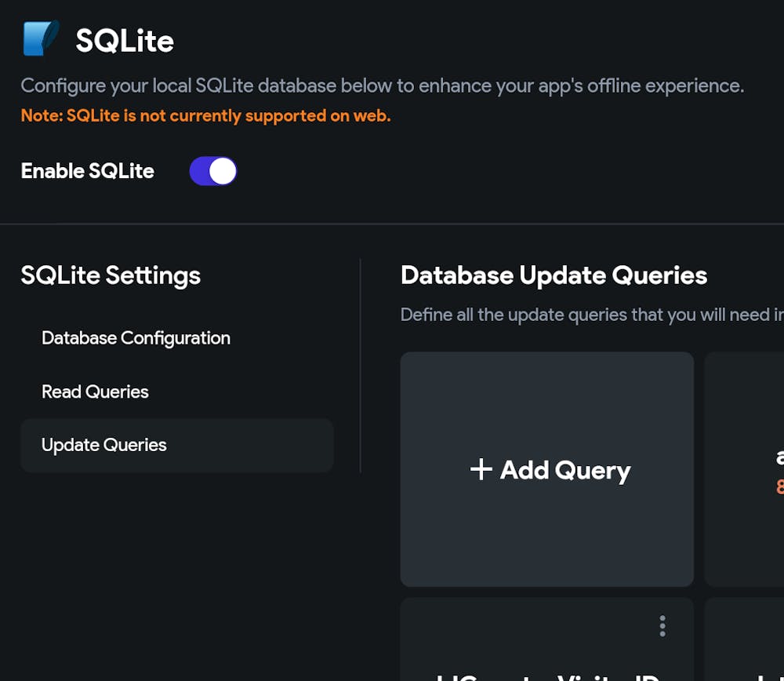The image size is (784, 681).
Task: Click the SQLite feather logo icon
Action: [x=40, y=38]
